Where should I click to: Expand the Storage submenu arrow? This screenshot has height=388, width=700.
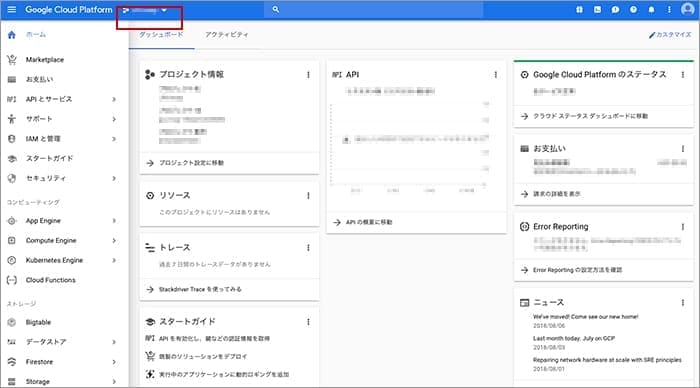(114, 382)
